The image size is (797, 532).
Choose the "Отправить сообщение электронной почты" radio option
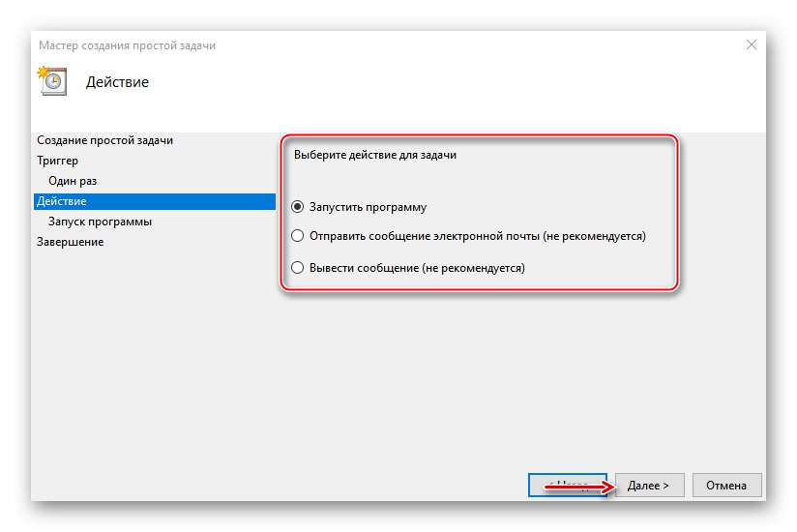[298, 236]
